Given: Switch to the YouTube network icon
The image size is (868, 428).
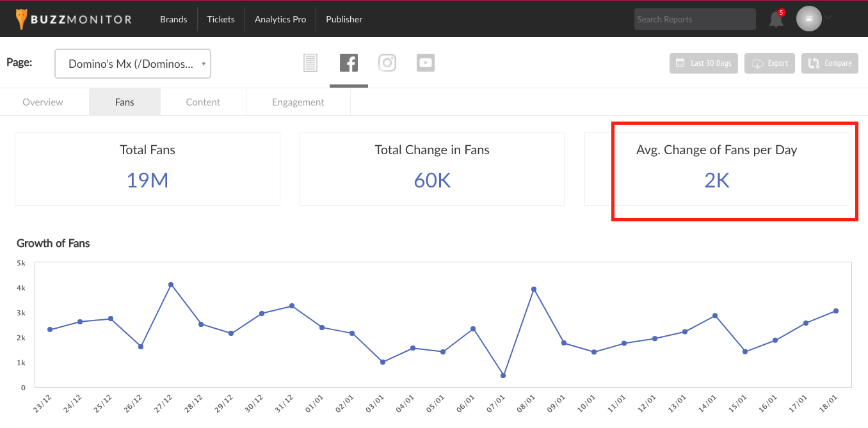Looking at the screenshot, I should [x=426, y=63].
